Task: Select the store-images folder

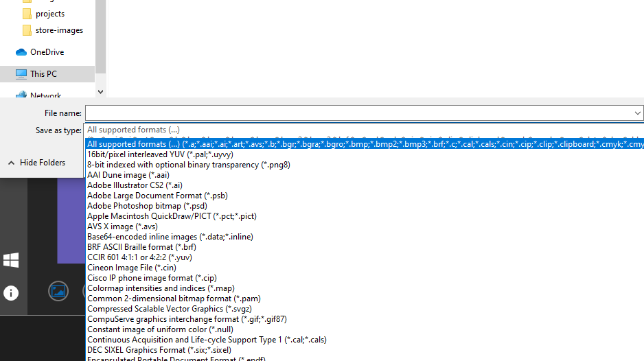Action: tap(59, 30)
